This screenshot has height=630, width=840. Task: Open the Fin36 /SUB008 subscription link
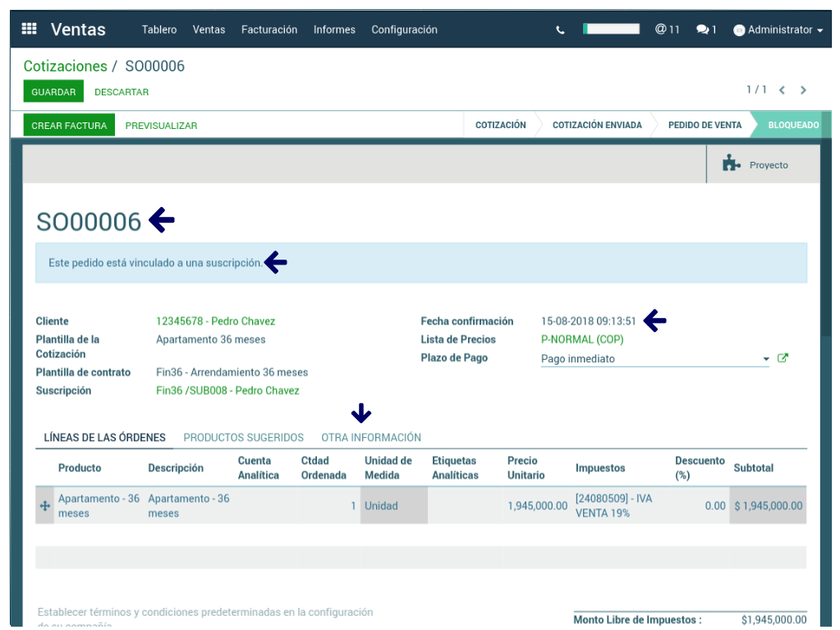(x=227, y=391)
